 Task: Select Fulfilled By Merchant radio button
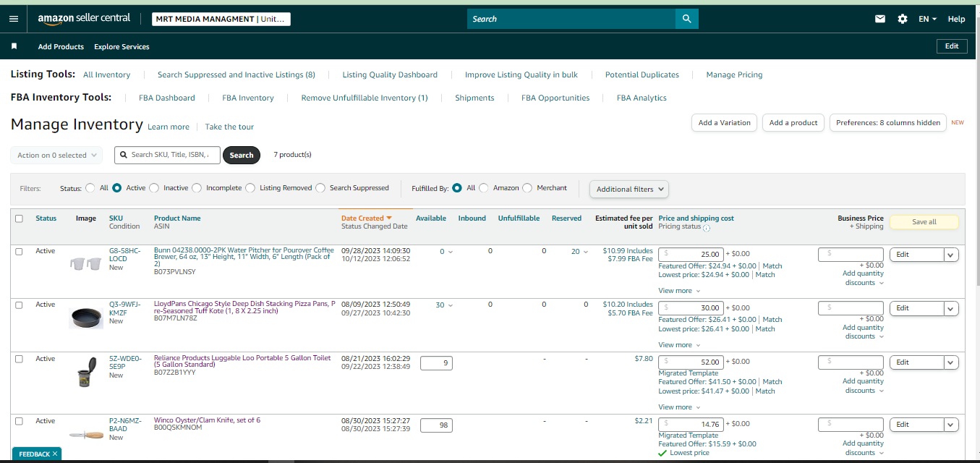coord(527,188)
